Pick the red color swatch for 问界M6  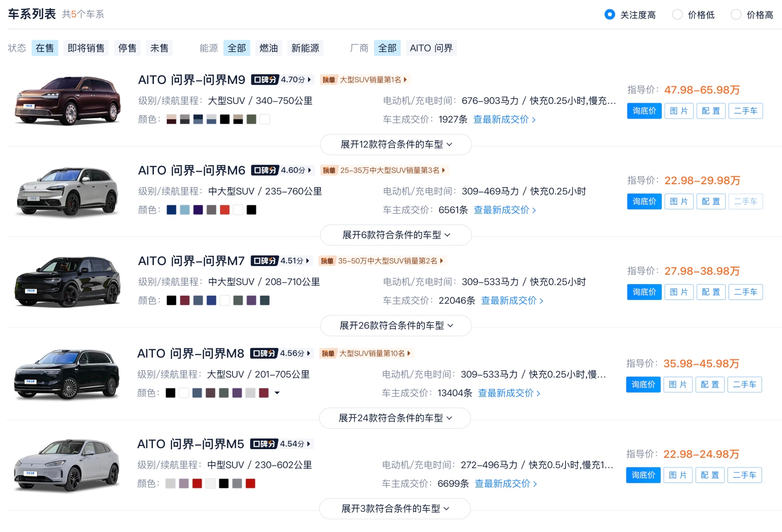pos(225,210)
